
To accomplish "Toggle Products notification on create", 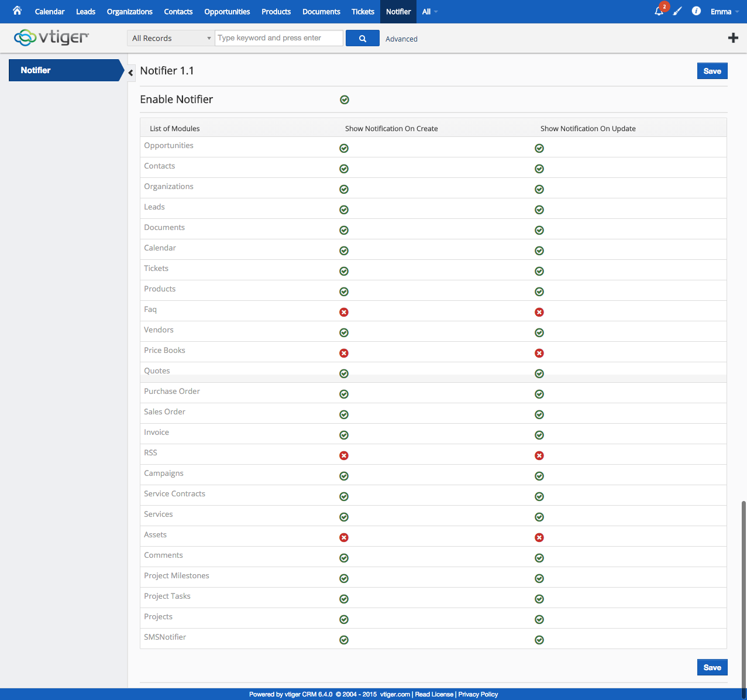I will tap(344, 292).
